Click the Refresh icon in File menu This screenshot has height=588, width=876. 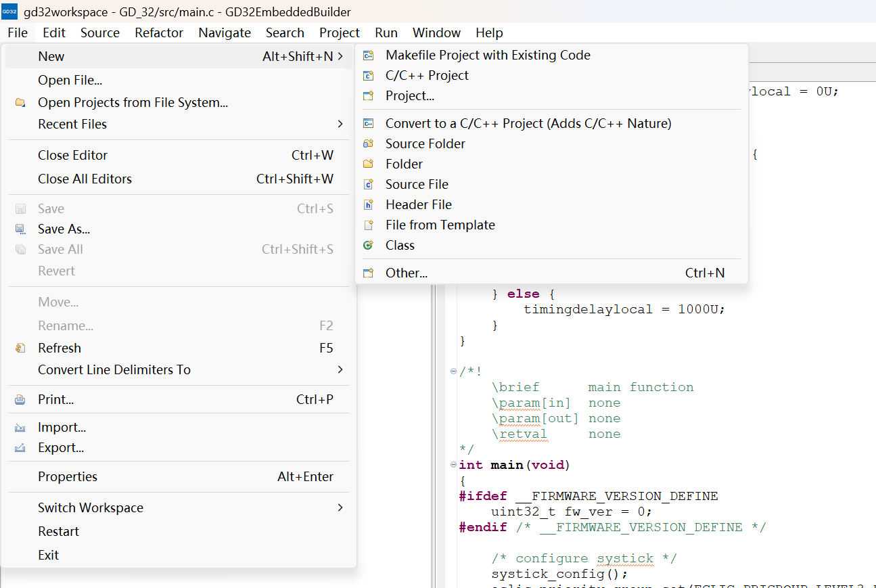[20, 348]
